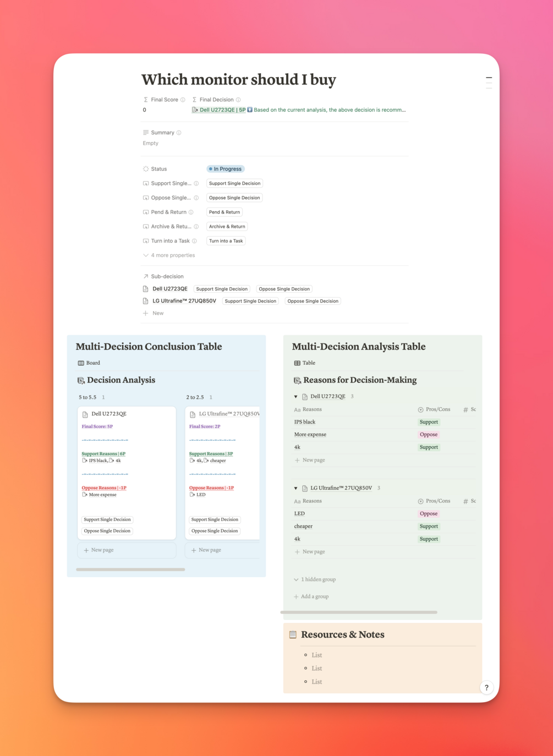Click the LG Ultrafine page icon in Sub-decision

coord(146,301)
